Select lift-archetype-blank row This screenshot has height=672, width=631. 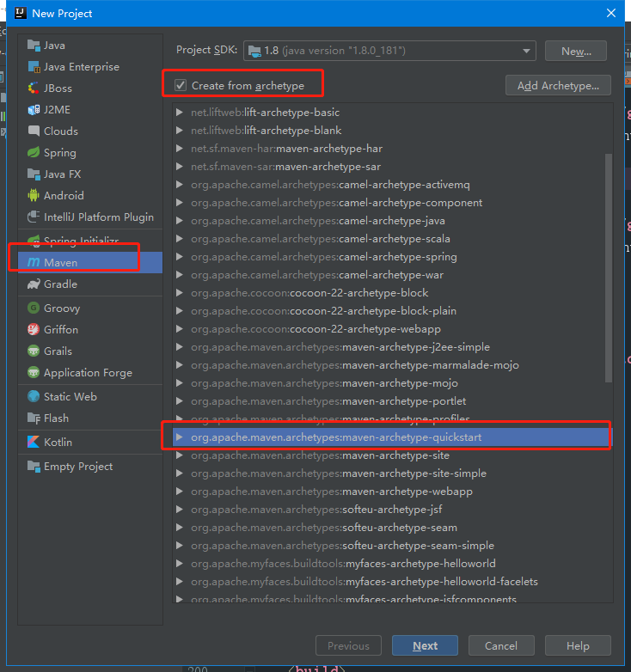tap(393, 131)
